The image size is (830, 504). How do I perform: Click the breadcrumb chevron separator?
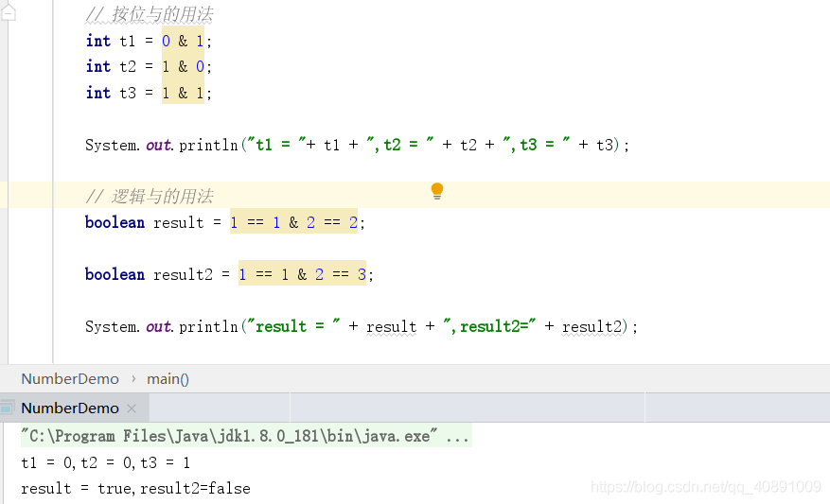pos(133,379)
